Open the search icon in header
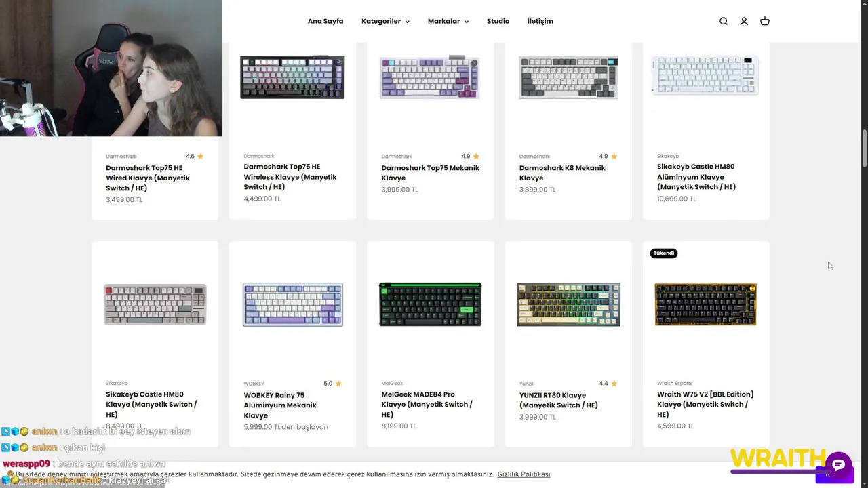Viewport: 868px width, 488px height. (x=724, y=21)
